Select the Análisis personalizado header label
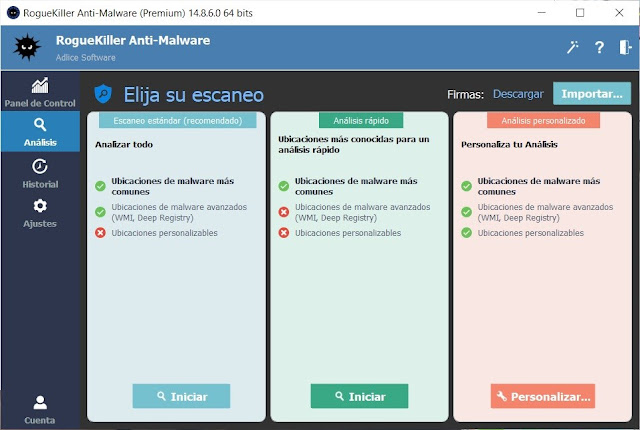The image size is (640, 430). [x=543, y=121]
